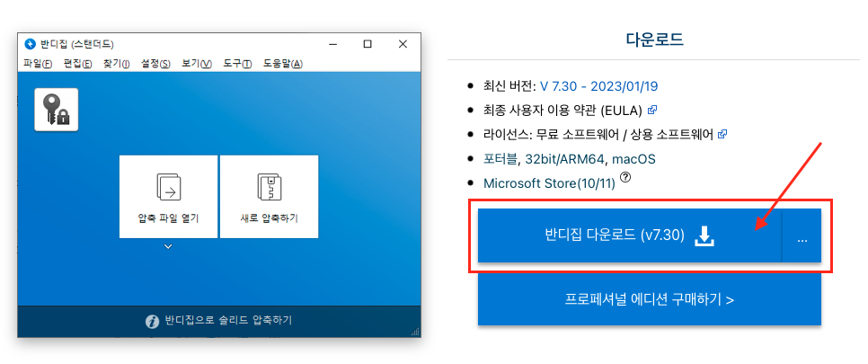Click the Bandizip logo in title bar
Image resolution: width=868 pixels, height=364 pixels.
(30, 44)
